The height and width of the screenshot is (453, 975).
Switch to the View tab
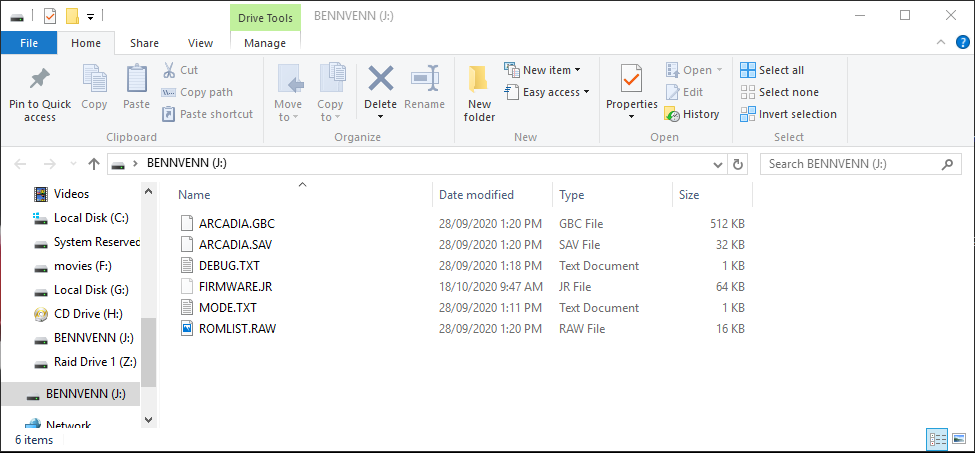[200, 43]
